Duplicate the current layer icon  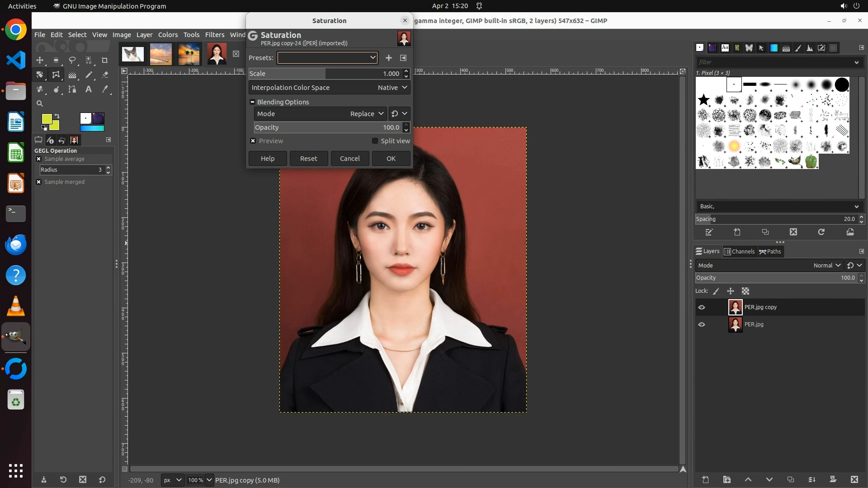[790, 479]
